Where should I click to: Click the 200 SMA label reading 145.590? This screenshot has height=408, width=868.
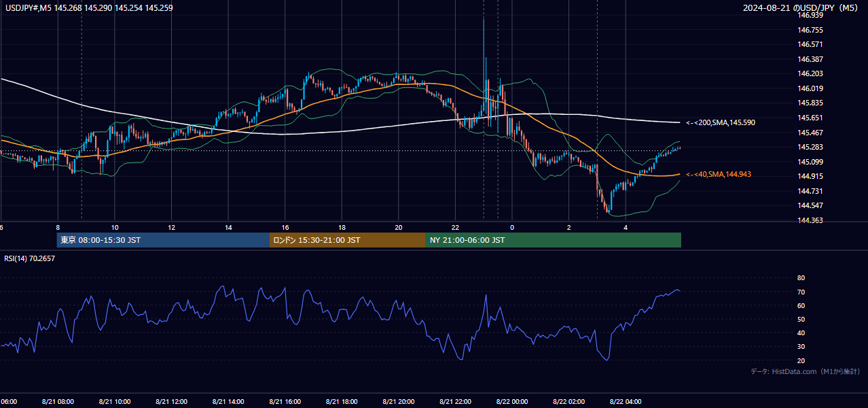[x=721, y=123]
